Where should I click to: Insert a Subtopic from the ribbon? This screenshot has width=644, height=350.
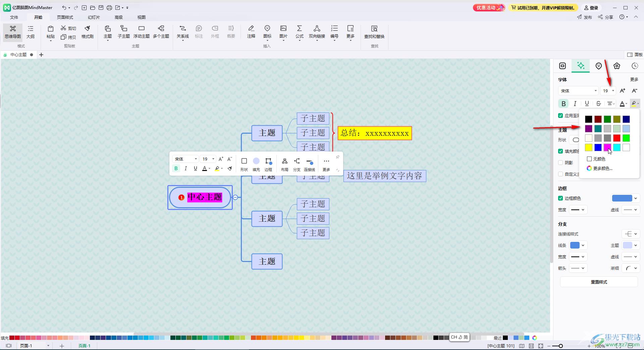coord(124,32)
